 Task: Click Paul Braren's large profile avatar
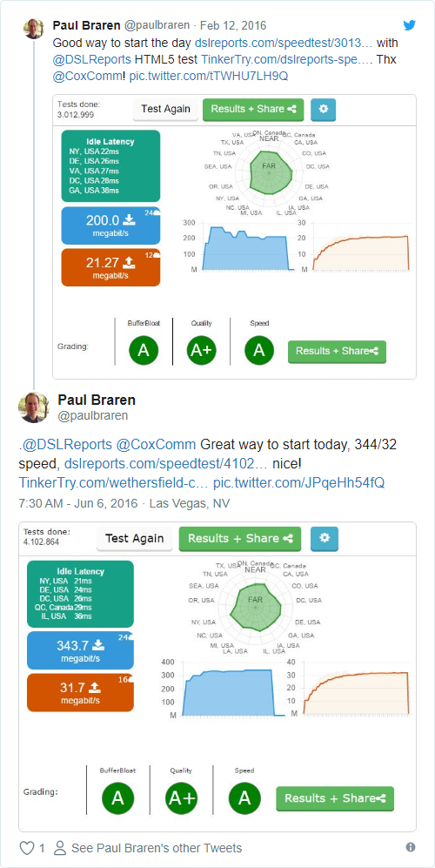34,407
